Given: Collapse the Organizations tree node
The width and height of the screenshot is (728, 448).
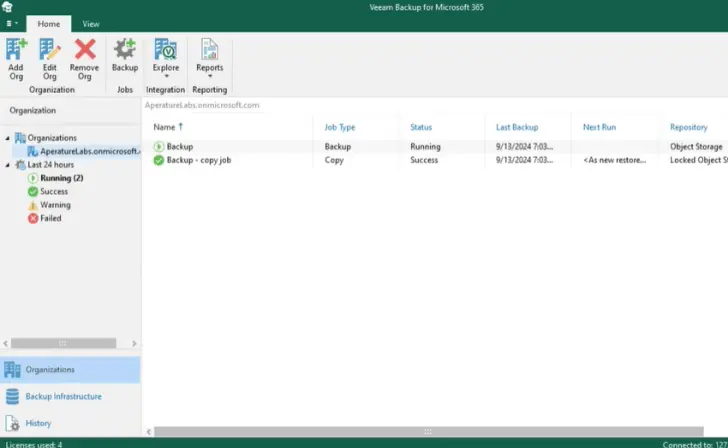Looking at the screenshot, I should point(8,138).
